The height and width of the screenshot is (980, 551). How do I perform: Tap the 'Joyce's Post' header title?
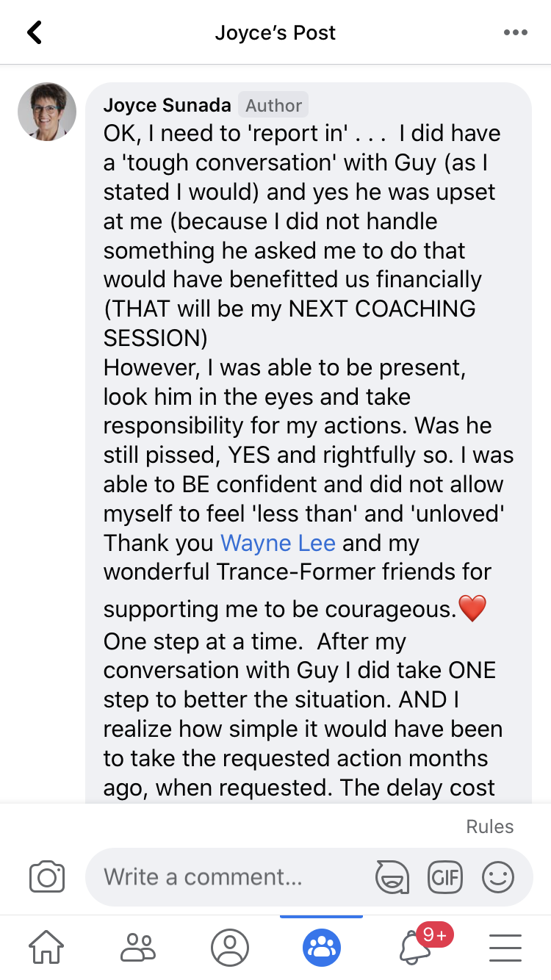pyautogui.click(x=275, y=32)
